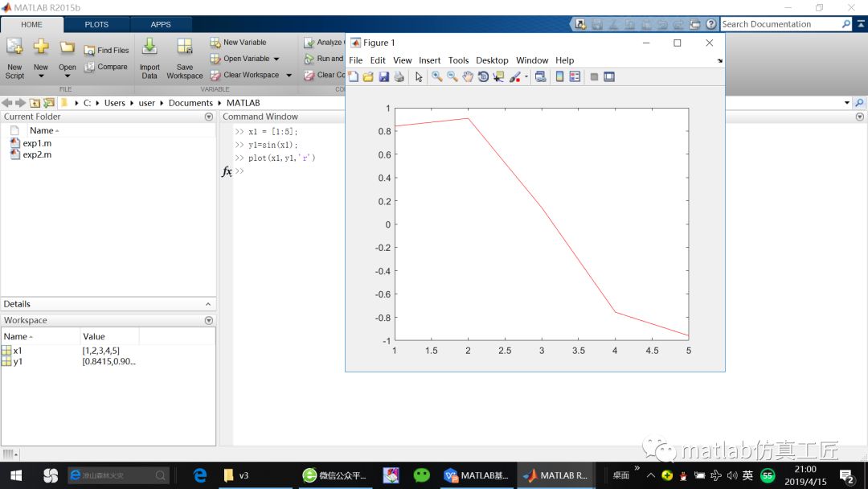Click the Print Figure icon

pos(399,77)
